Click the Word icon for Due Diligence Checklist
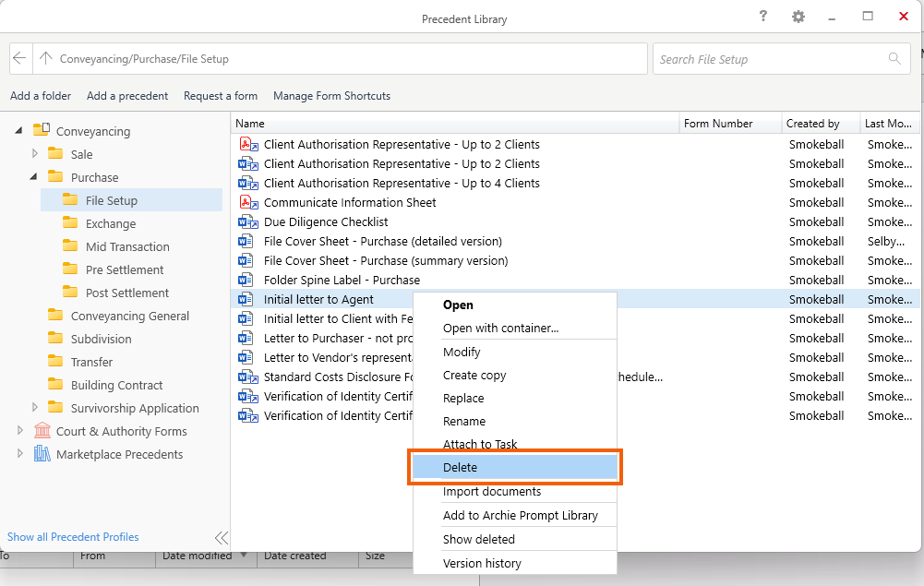 [247, 222]
